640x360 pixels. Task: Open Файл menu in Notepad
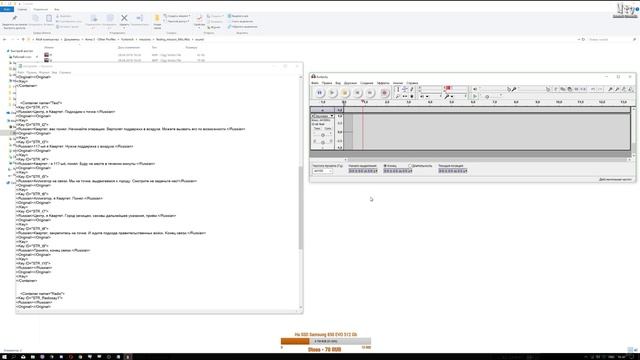tap(20, 72)
